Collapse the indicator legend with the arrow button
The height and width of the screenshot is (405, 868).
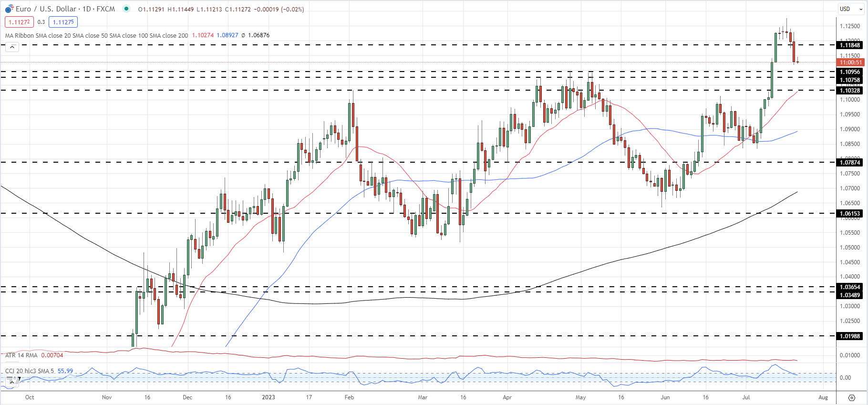coord(12,47)
